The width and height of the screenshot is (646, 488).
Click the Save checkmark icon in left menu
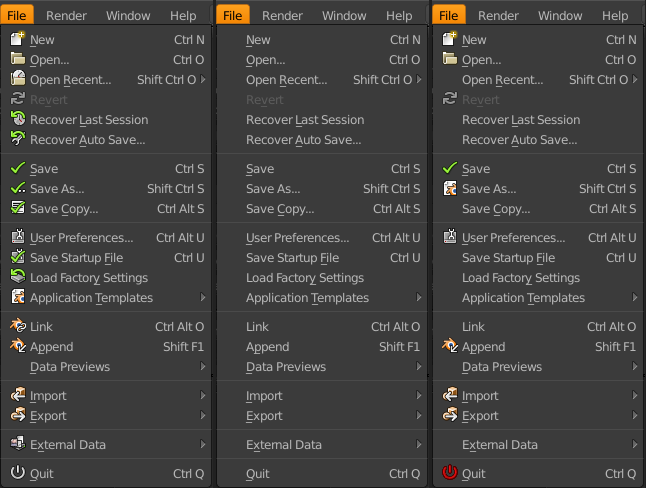[x=18, y=168]
